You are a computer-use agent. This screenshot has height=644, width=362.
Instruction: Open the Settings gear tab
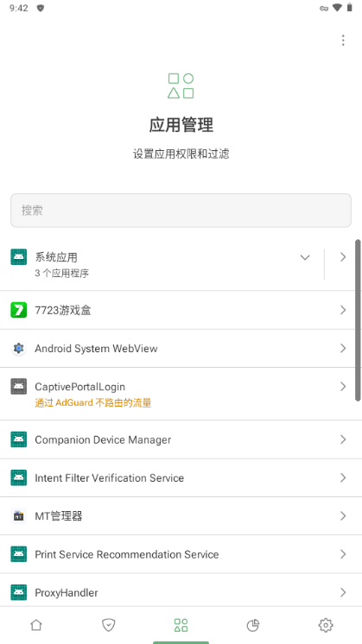[x=326, y=625]
